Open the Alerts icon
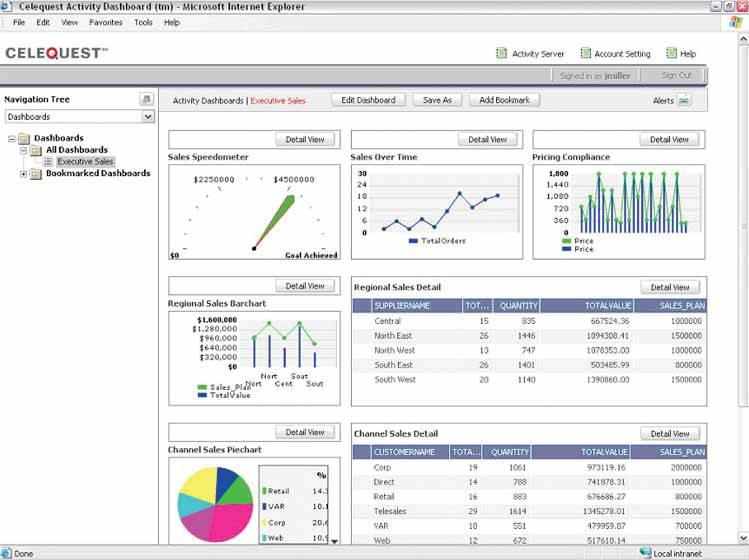 (x=684, y=101)
